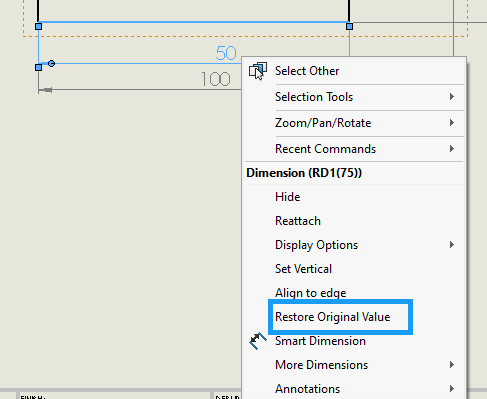Open the Display Options submenu
The image size is (487, 399).
click(354, 245)
